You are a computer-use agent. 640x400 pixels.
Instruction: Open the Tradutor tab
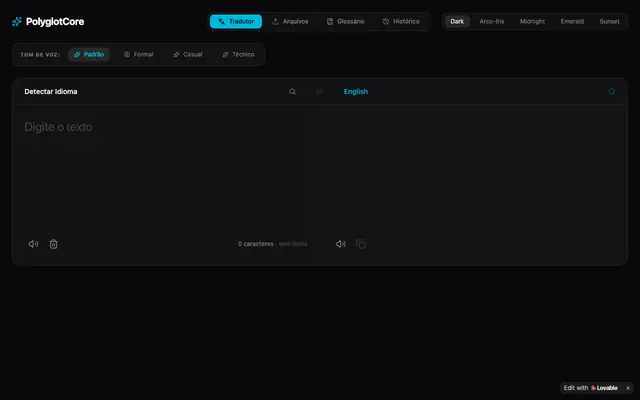click(236, 22)
